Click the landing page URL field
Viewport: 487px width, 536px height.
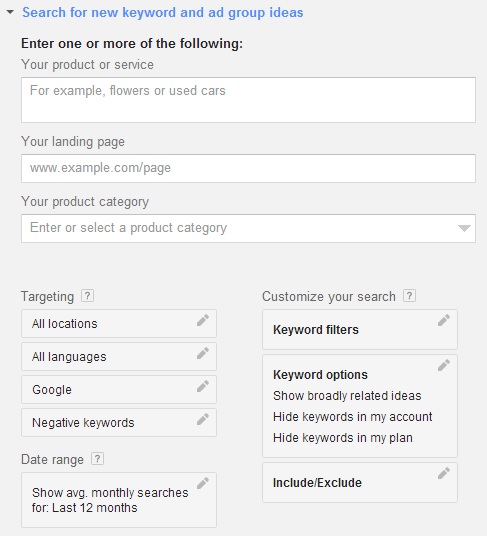pyautogui.click(x=248, y=168)
